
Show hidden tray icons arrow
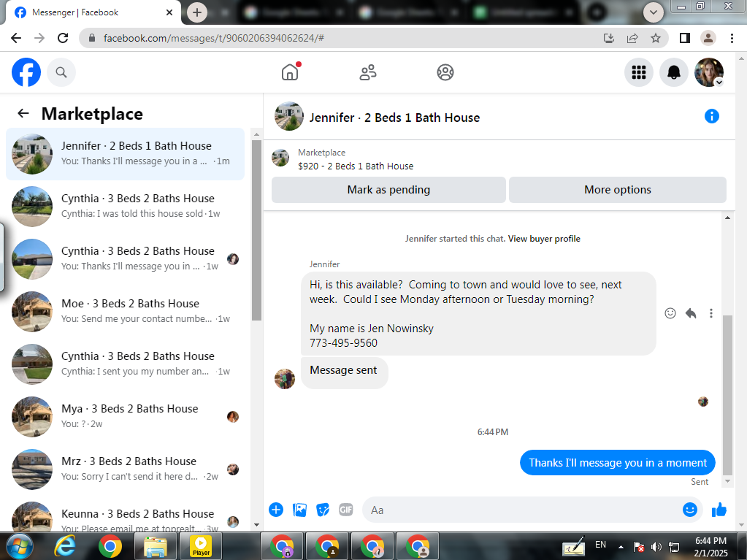click(x=621, y=547)
